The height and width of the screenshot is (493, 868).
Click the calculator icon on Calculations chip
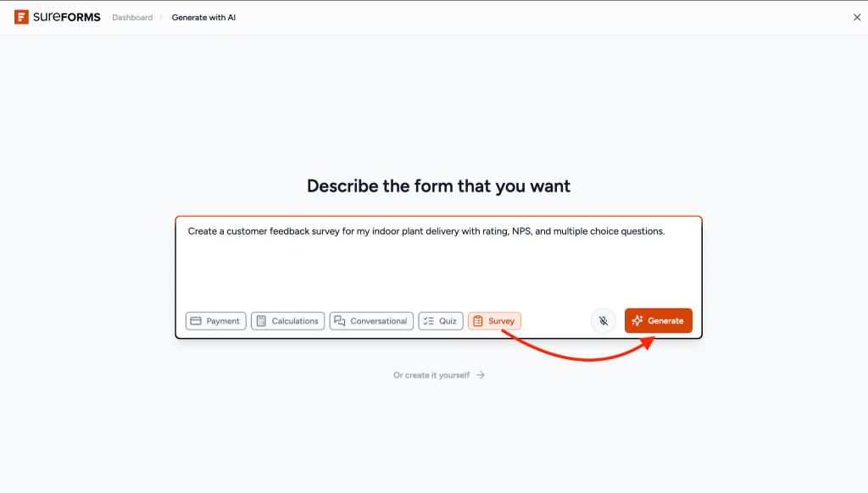click(261, 321)
